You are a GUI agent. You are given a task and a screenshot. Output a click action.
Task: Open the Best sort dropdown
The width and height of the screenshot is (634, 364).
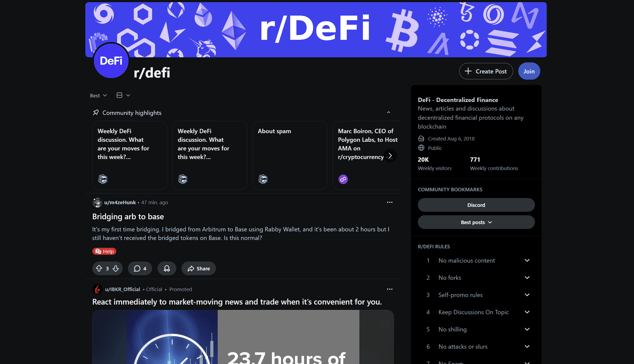coord(98,96)
